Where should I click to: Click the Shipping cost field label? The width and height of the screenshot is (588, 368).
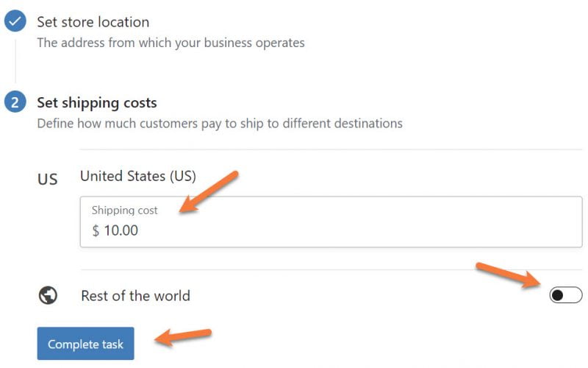(x=124, y=210)
